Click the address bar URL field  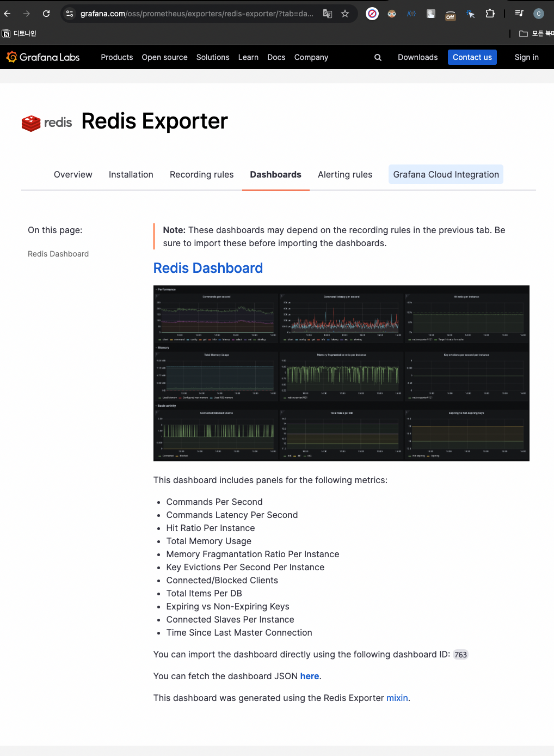(x=196, y=14)
